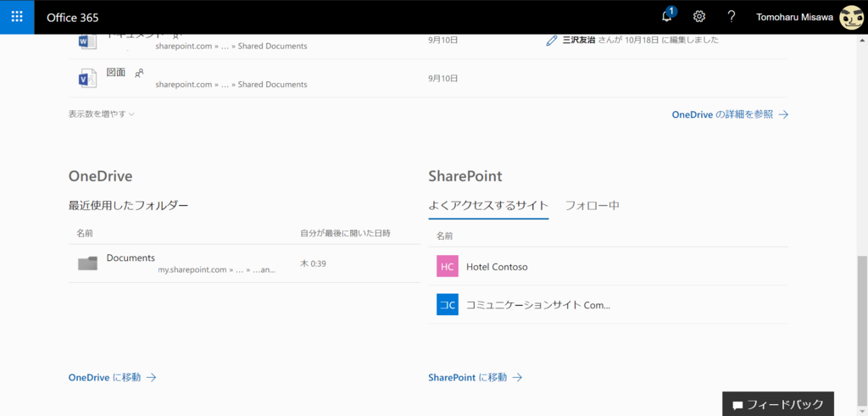Click the コC communication site icon
The width and height of the screenshot is (868, 416).
click(448, 304)
